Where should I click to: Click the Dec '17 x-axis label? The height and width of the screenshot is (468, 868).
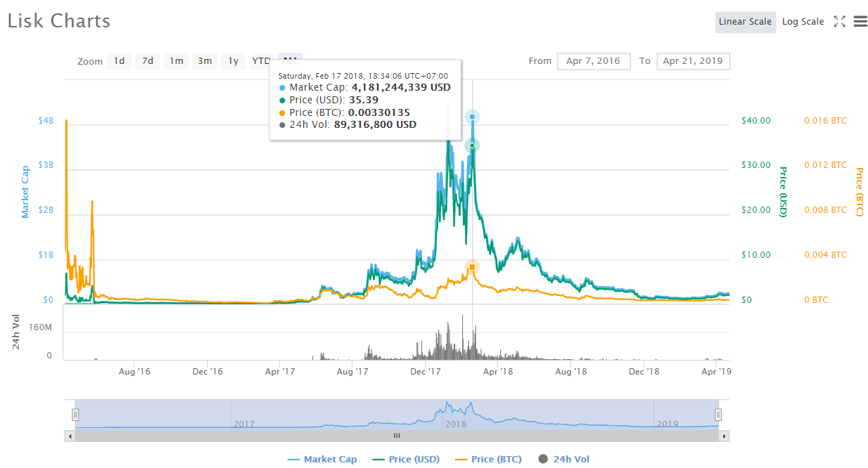[x=426, y=371]
